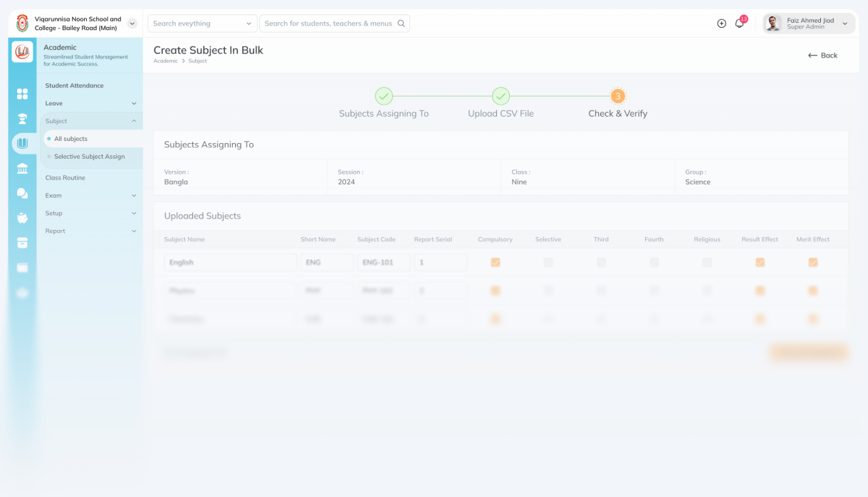Viewport: 868px width, 497px height.
Task: Open the institution building icon in sidebar
Action: (x=22, y=169)
